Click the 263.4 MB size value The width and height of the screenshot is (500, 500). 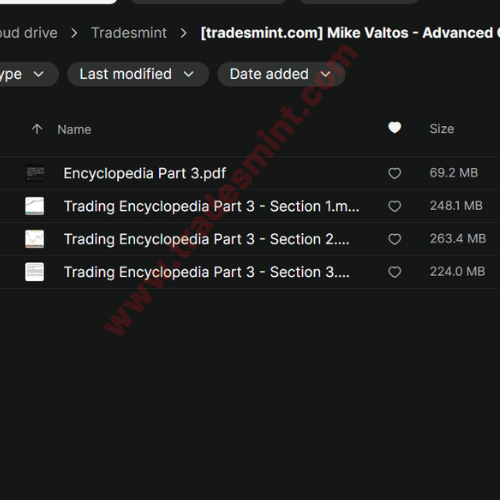[x=458, y=239]
